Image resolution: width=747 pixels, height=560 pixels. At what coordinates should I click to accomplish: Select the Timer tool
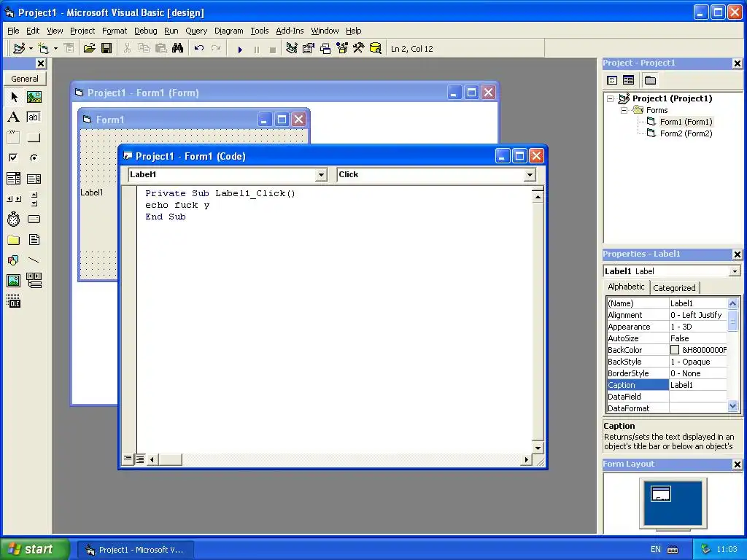click(x=14, y=219)
